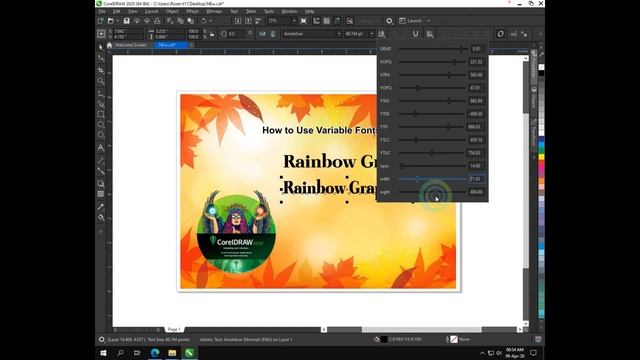
Task: Click the CorelDRAW icon in the taskbar
Action: 189,353
